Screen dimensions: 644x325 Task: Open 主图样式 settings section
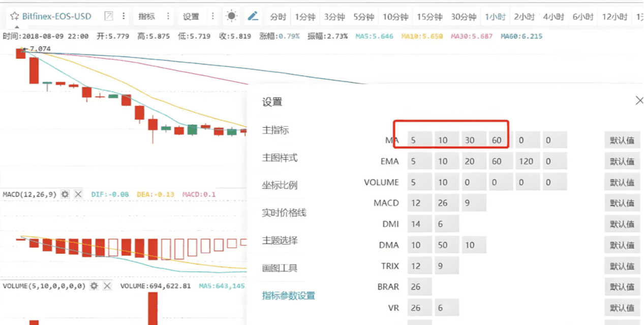(x=280, y=158)
